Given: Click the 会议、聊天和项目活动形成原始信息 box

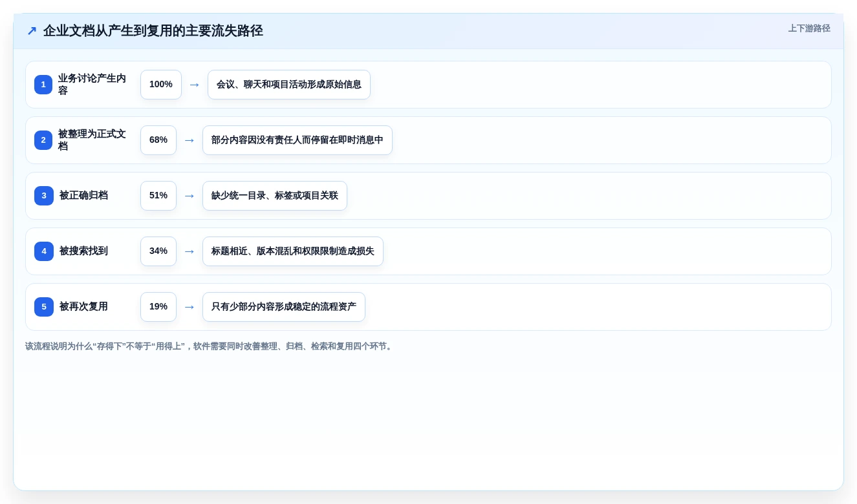Looking at the screenshot, I should click(x=289, y=85).
